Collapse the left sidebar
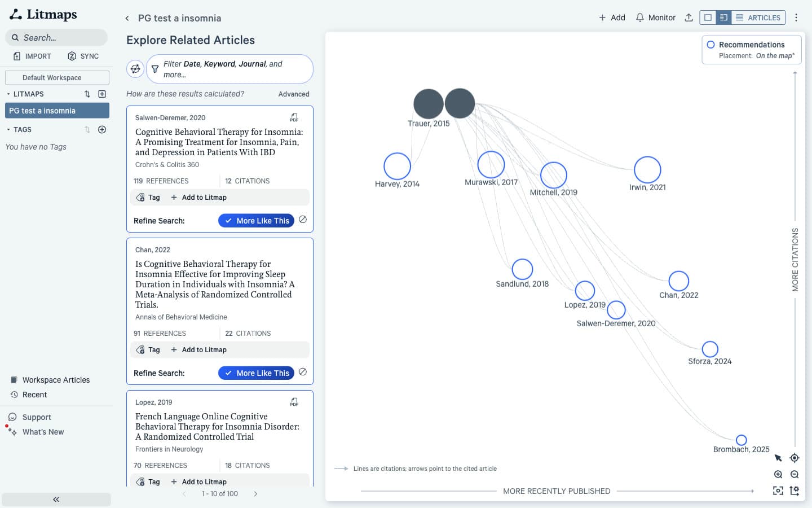This screenshot has width=812, height=508. [56, 500]
